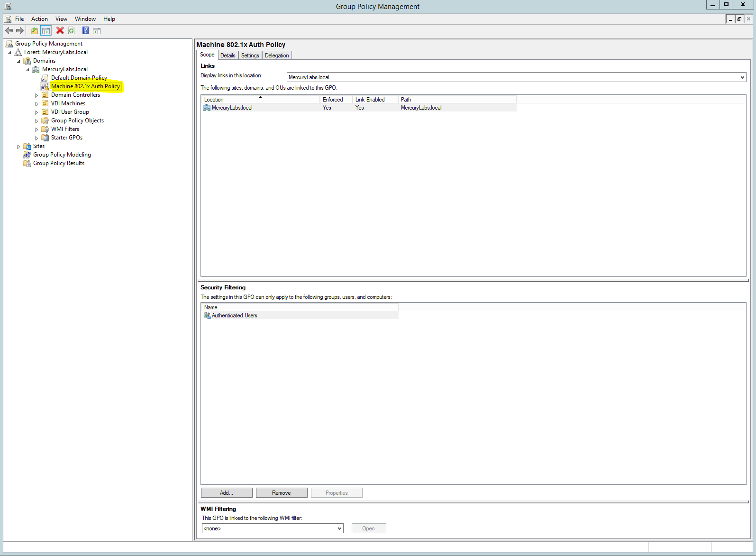
Task: Open the Help menu
Action: (109, 19)
